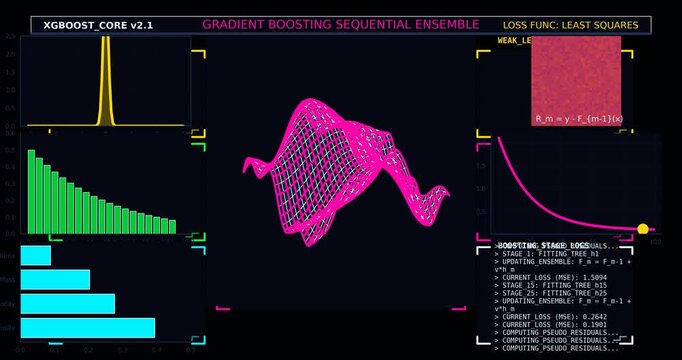
Task: Click the WEAK_LE panel label
Action: click(x=514, y=40)
